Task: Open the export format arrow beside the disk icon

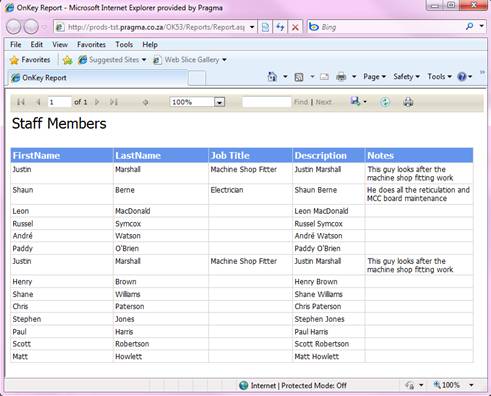Action: point(365,102)
